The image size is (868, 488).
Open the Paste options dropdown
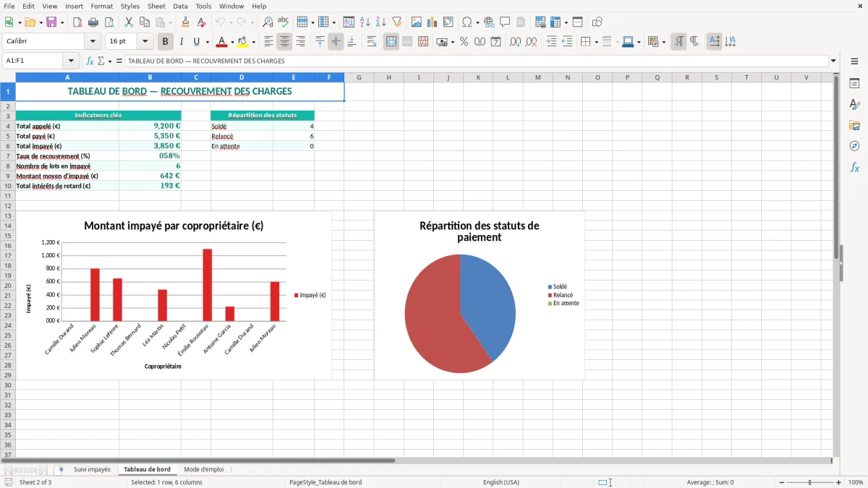pos(170,22)
